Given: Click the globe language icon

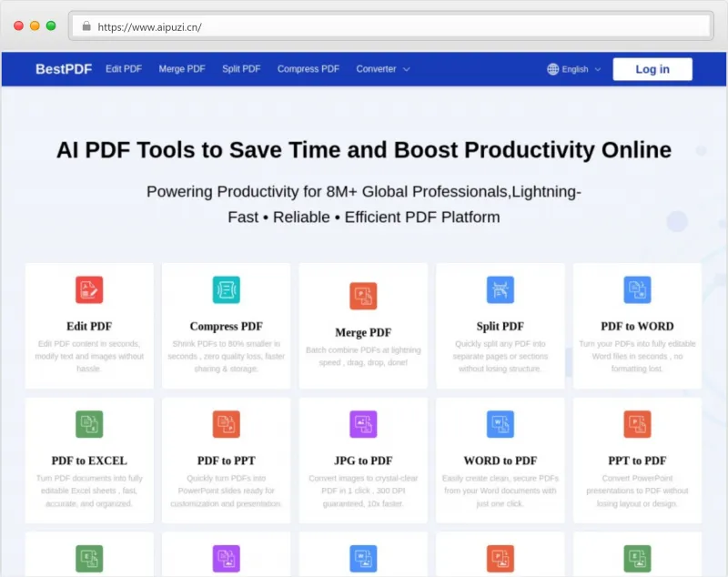Looking at the screenshot, I should coord(552,69).
